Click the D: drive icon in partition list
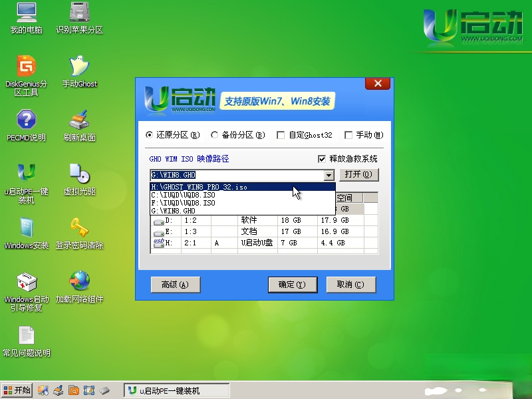Screen dimensions: 532x399 [158, 221]
